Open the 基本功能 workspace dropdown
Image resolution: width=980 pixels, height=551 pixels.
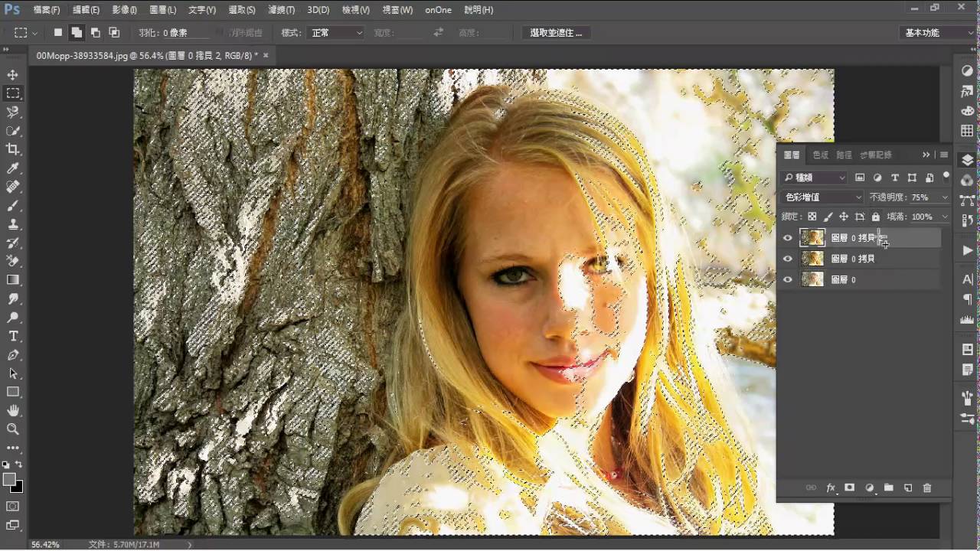pos(937,33)
